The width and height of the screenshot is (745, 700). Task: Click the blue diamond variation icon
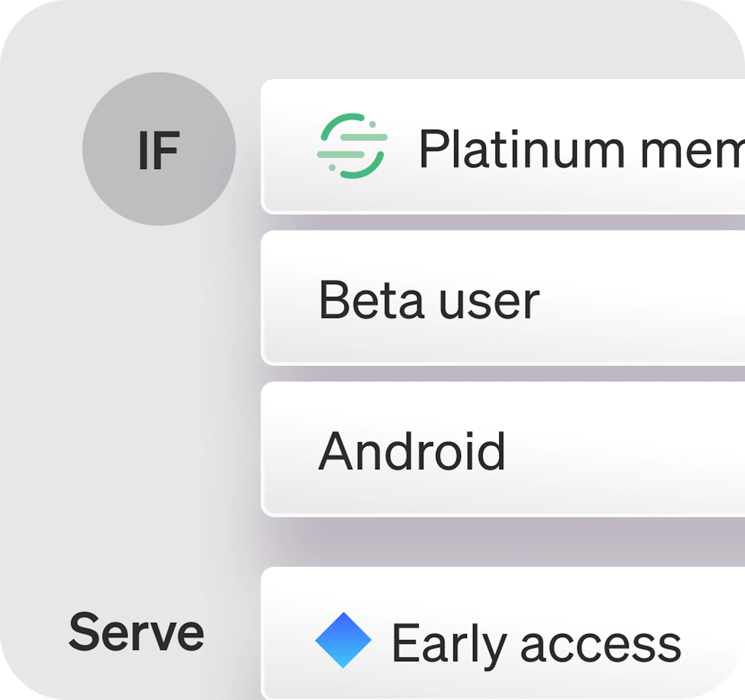point(343,640)
